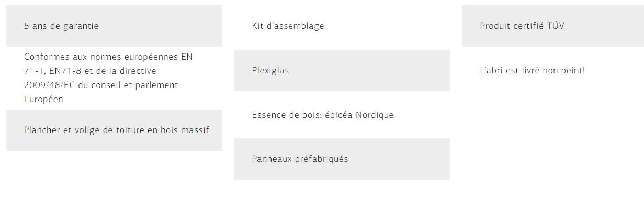Image resolution: width=644 pixels, height=218 pixels.
Task: Click the 'Conformes aux normes européennes' paragraph
Action: [108, 78]
